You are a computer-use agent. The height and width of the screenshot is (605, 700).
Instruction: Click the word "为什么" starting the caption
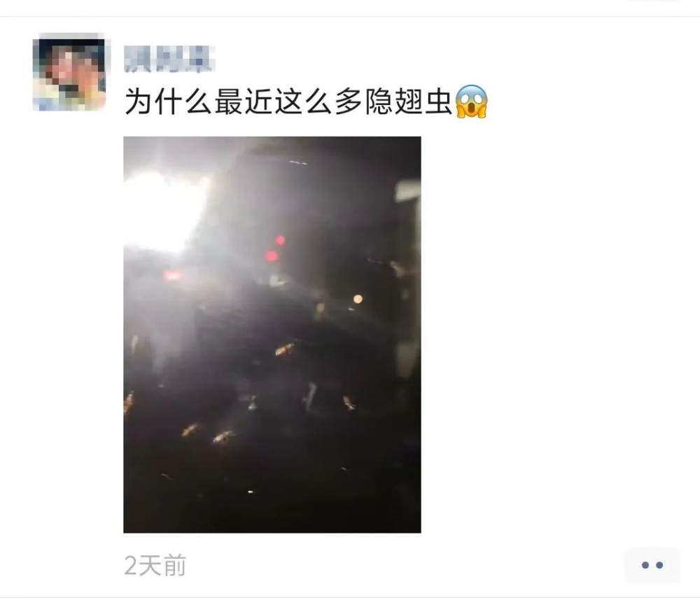click(168, 102)
